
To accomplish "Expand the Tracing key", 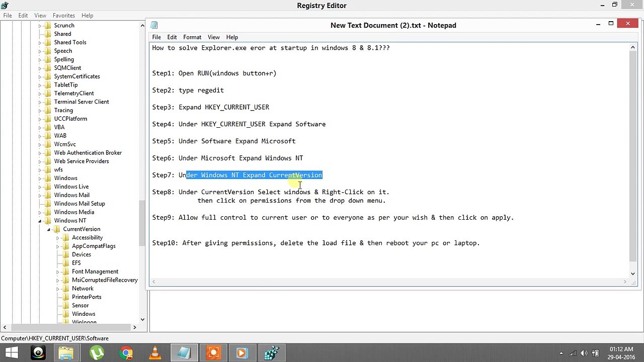I will tap(40, 111).
